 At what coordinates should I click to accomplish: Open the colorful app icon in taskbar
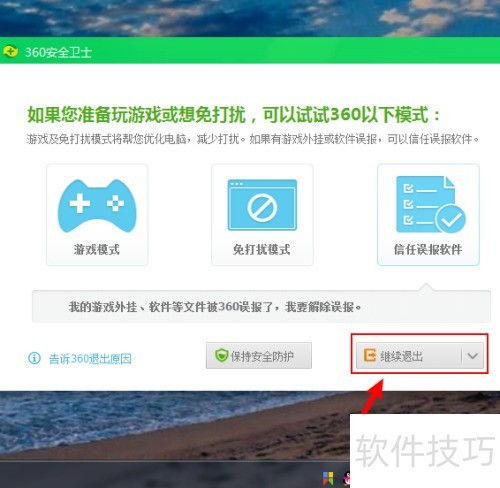[x=328, y=479]
